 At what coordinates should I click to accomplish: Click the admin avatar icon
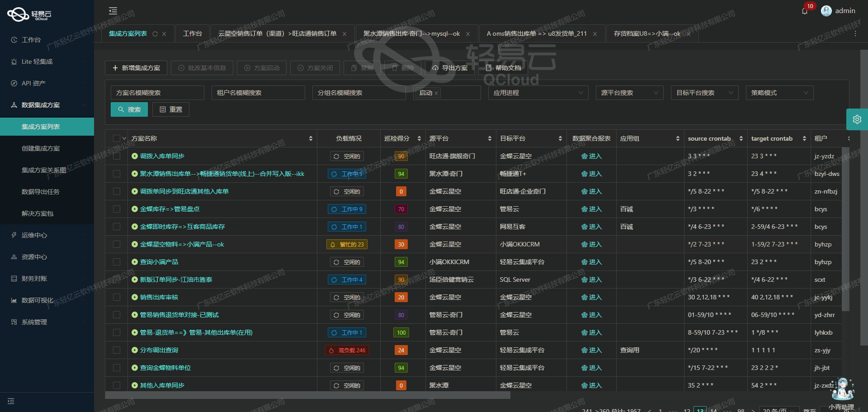(x=826, y=11)
